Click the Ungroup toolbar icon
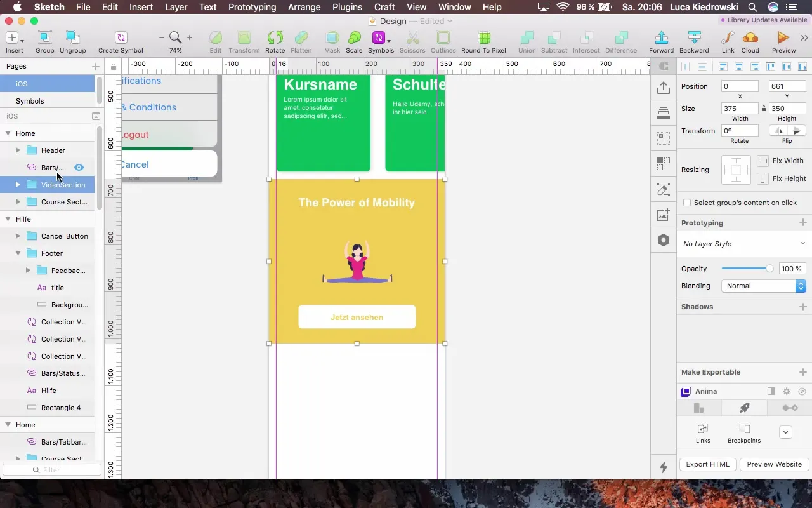812x508 pixels. 73,38
